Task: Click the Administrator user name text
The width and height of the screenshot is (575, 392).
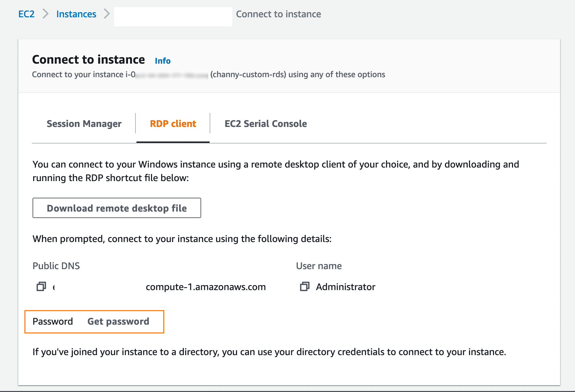Action: pos(345,287)
